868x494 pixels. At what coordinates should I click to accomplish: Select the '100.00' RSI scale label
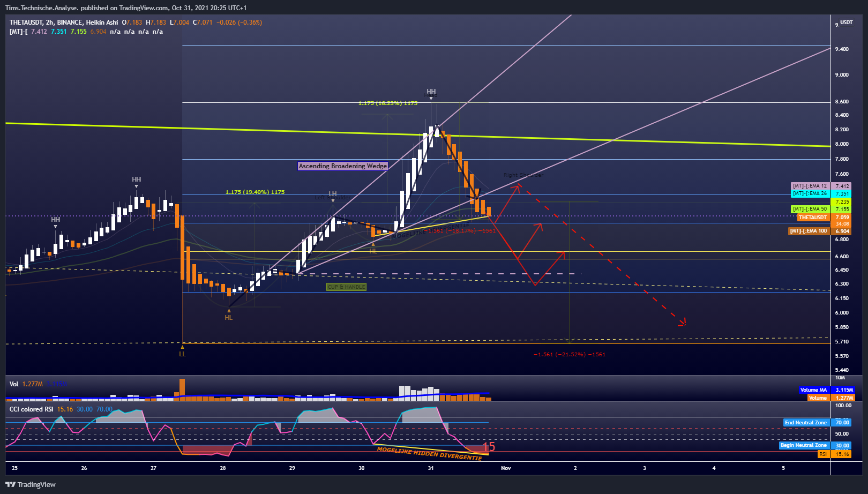pos(842,406)
